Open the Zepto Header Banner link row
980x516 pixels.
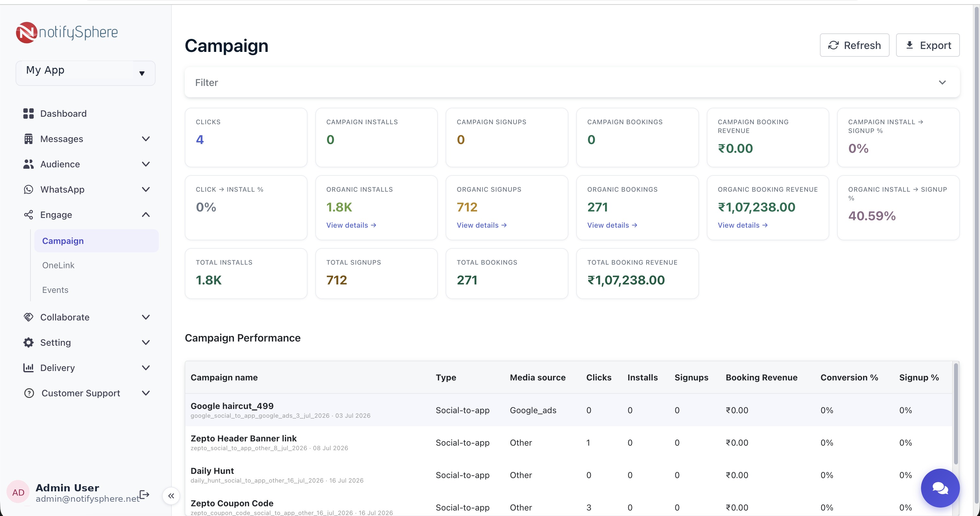click(x=568, y=442)
